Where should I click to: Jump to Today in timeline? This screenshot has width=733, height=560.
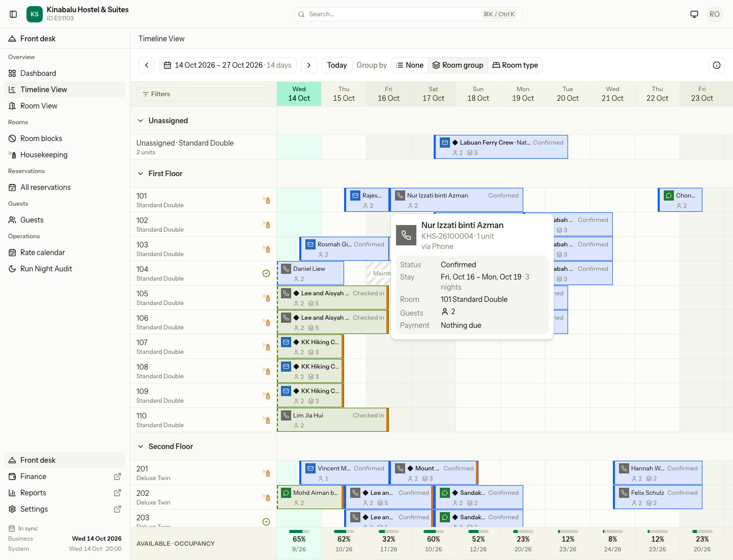(337, 65)
